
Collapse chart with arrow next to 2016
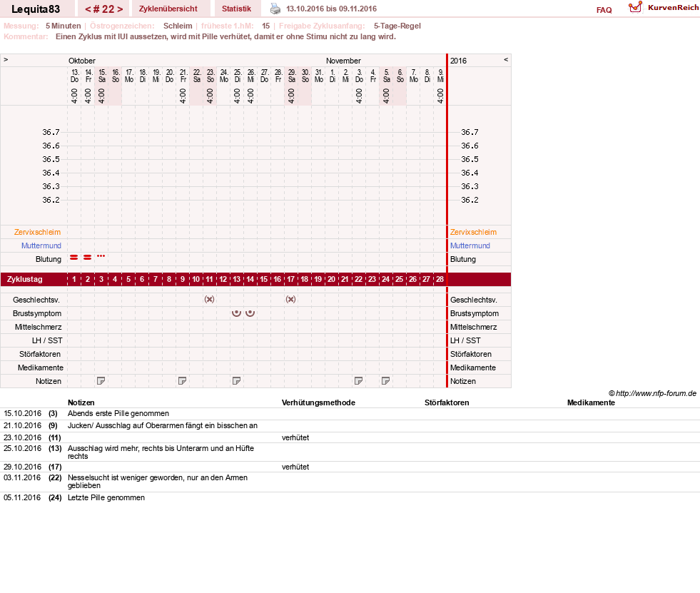pos(506,59)
